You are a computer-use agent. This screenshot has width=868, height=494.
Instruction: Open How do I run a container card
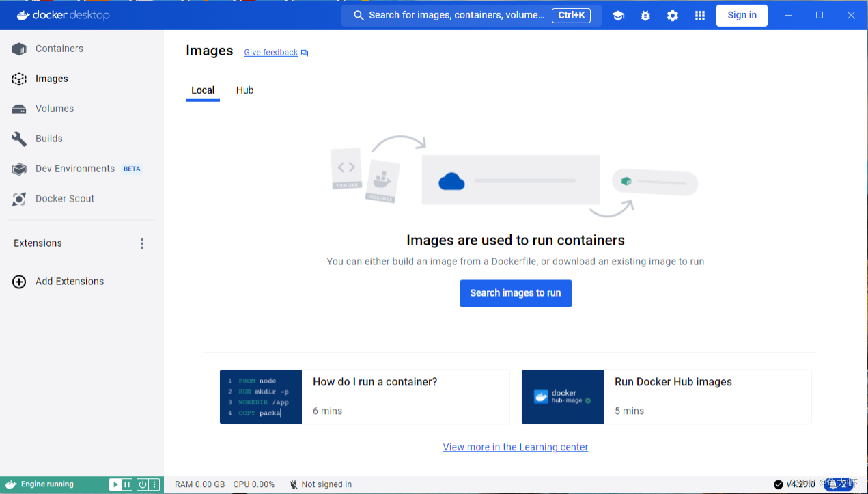(365, 397)
